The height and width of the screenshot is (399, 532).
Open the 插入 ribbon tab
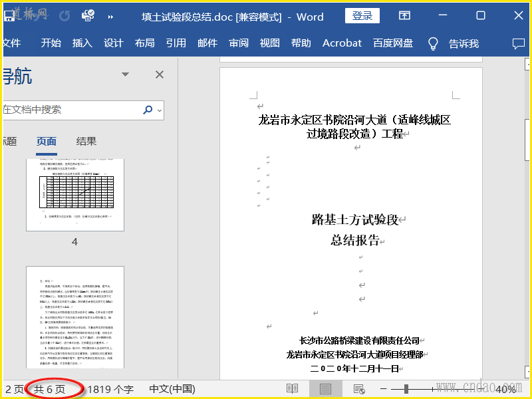pyautogui.click(x=82, y=43)
